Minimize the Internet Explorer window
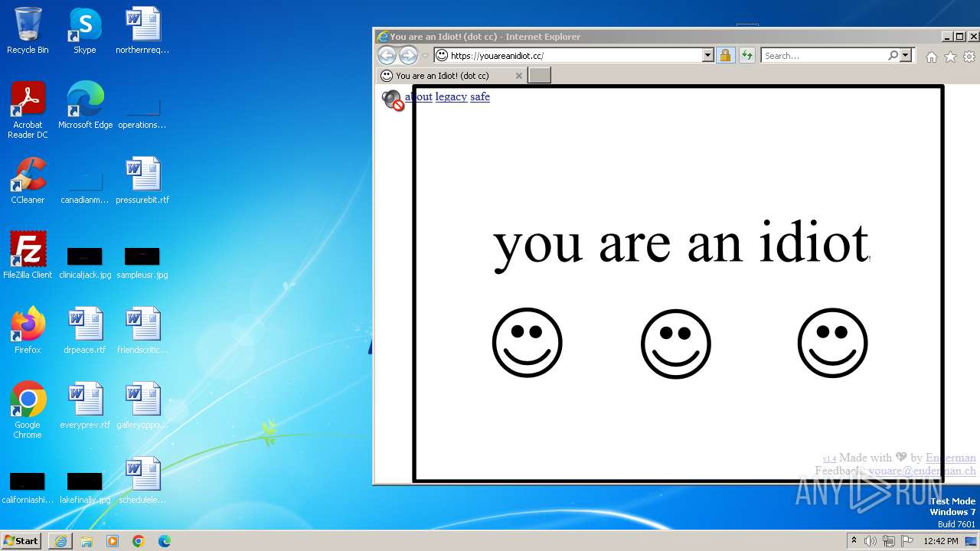Image resolution: width=980 pixels, height=551 pixels. [x=947, y=37]
